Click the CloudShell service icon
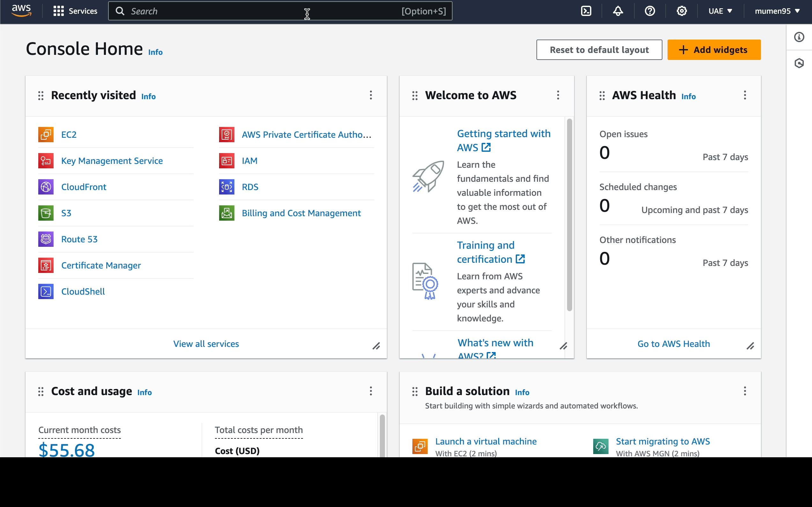This screenshot has height=507, width=812. point(46,291)
